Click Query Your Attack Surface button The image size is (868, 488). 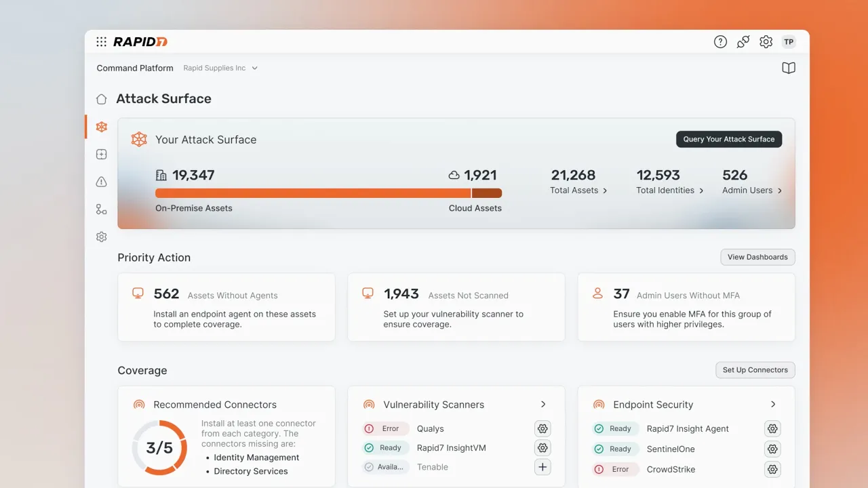click(x=729, y=139)
